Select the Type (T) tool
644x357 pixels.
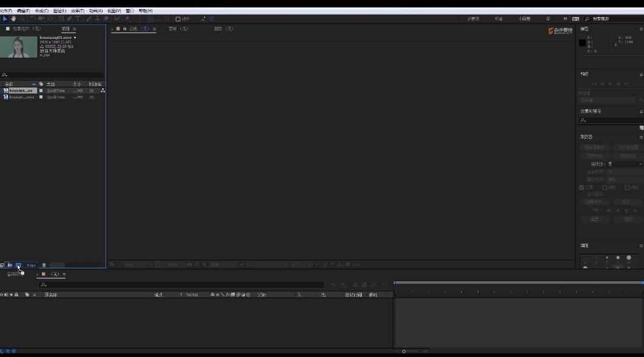78,19
